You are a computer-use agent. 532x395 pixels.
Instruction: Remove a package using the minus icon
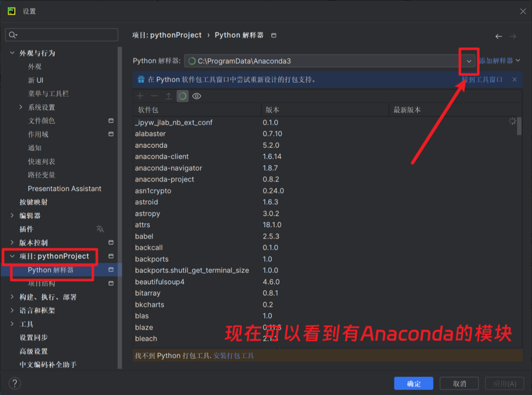click(154, 96)
